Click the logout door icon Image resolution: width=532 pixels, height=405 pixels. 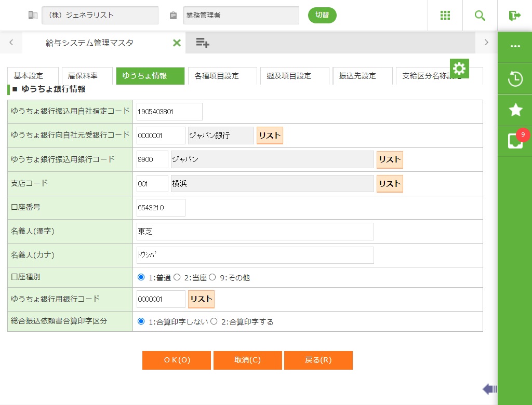click(x=514, y=16)
